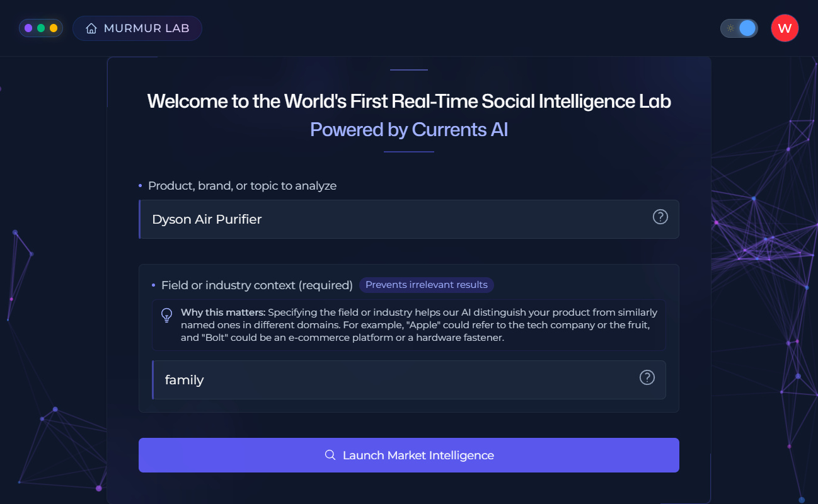Click help icon in the family field

click(x=647, y=377)
